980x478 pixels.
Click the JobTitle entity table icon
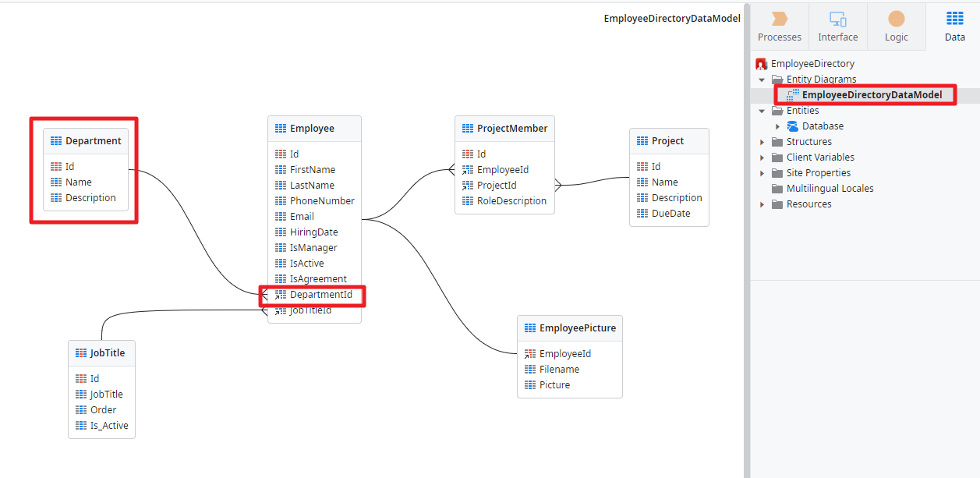click(81, 353)
